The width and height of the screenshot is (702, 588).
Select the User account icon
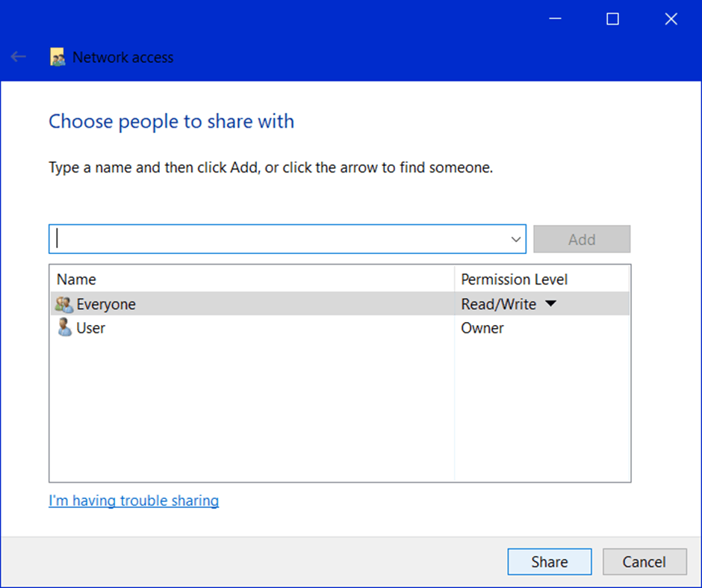click(64, 327)
